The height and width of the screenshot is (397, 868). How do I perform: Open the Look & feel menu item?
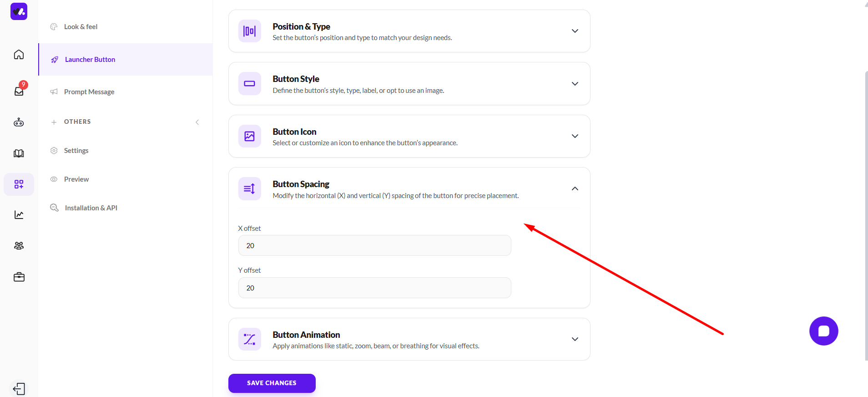pyautogui.click(x=81, y=27)
